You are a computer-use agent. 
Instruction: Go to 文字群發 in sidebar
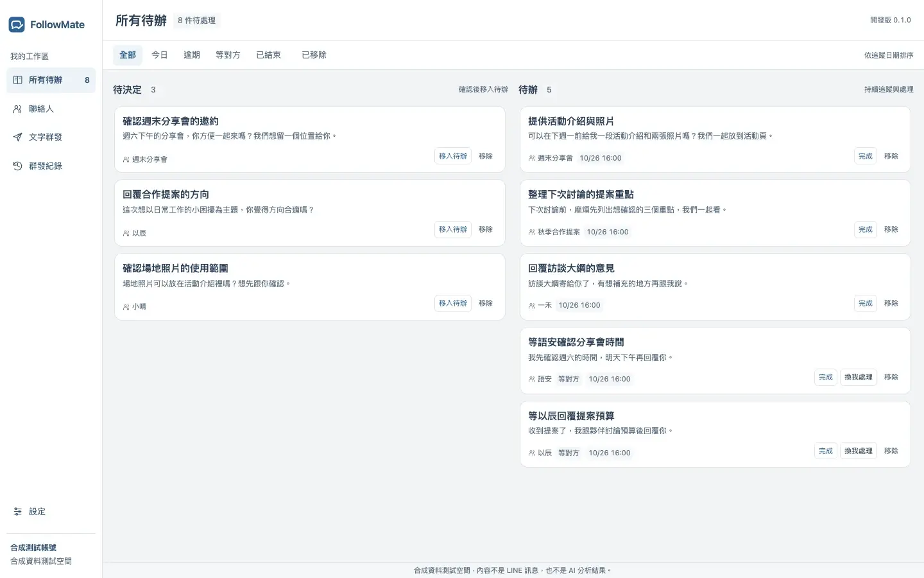click(51, 137)
